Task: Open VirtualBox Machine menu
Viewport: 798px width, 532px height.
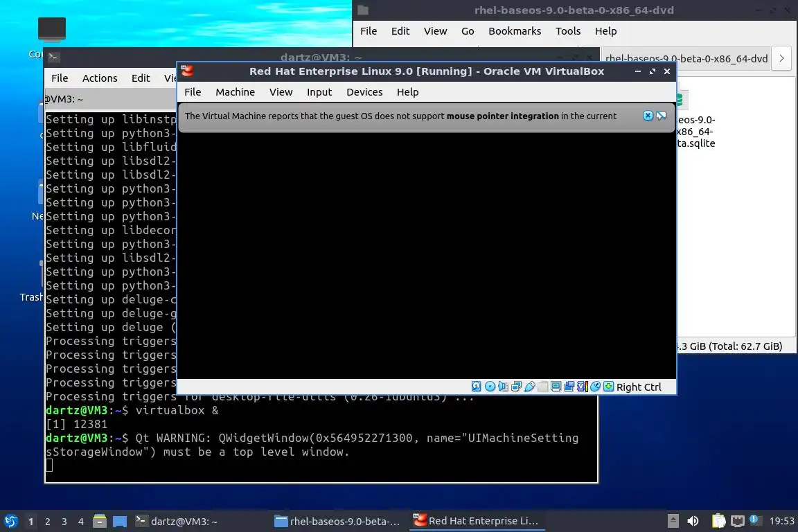Action: point(235,92)
